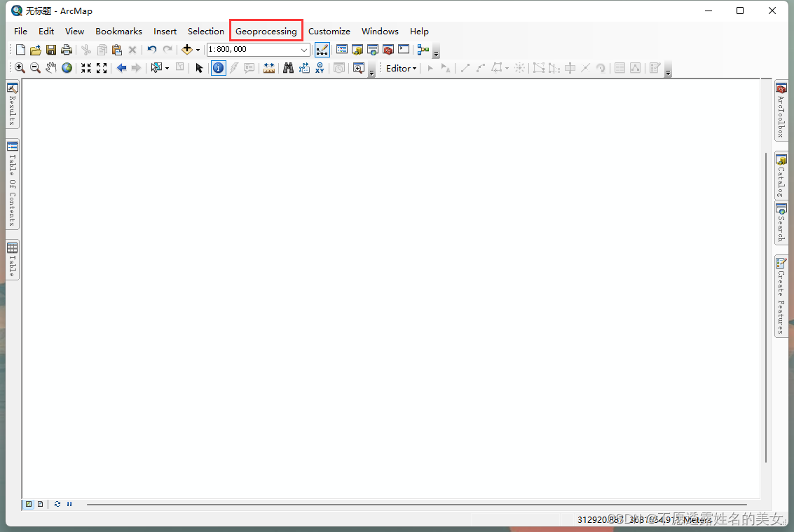The image size is (794, 532).
Task: Open the ArcToolbox window toolbar icon
Action: (388, 50)
